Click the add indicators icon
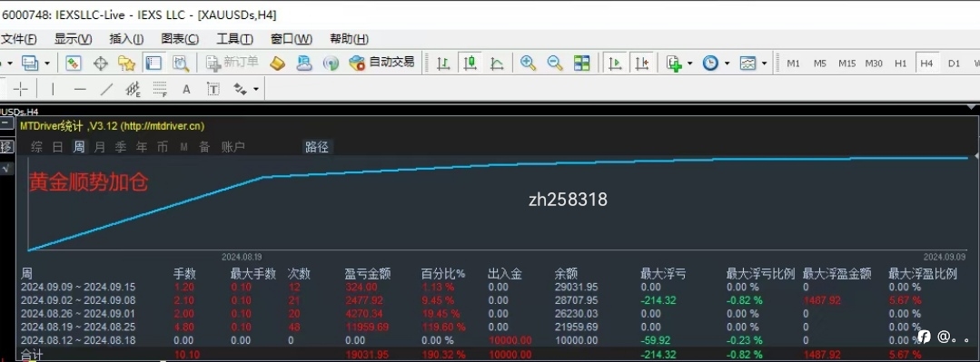The height and width of the screenshot is (362, 980). click(x=674, y=63)
